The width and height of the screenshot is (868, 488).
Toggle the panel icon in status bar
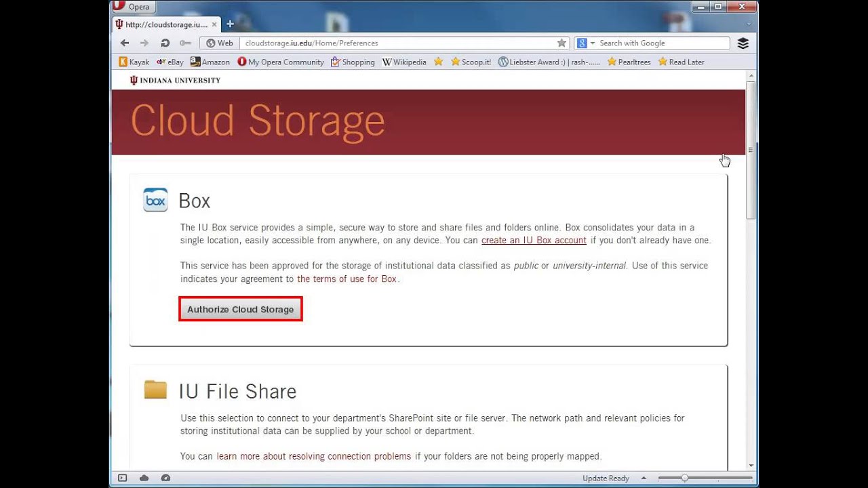coord(123,478)
